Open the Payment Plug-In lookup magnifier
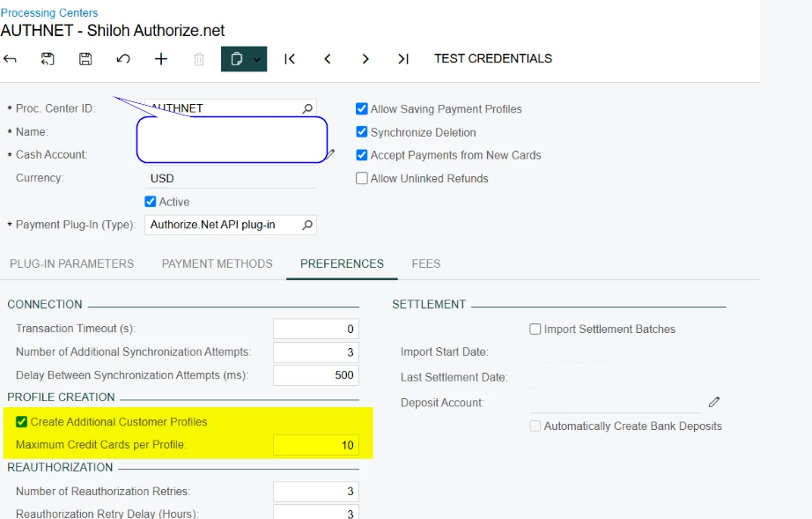Screen dimensions: 812x519 point(307,225)
